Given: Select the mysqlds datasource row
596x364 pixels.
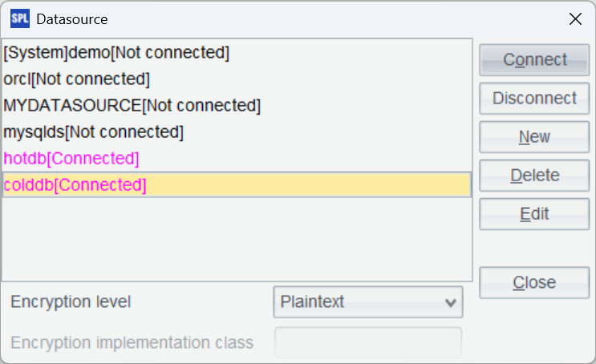Looking at the screenshot, I should tap(93, 131).
